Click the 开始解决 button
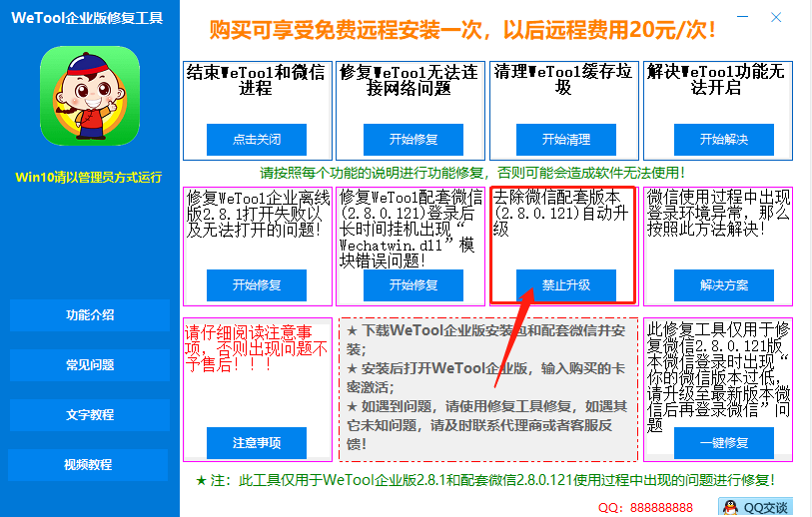The image size is (812, 517). point(724,139)
